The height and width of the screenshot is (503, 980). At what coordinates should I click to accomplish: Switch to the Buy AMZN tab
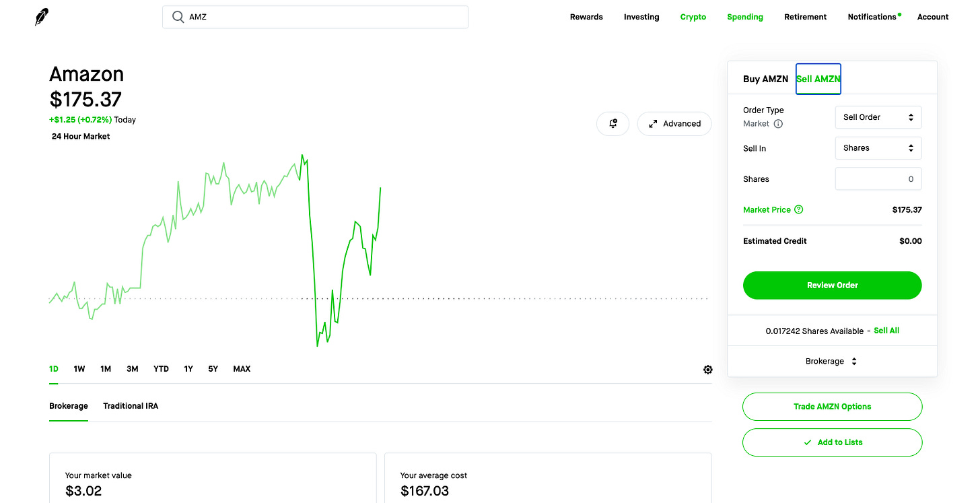(x=765, y=79)
